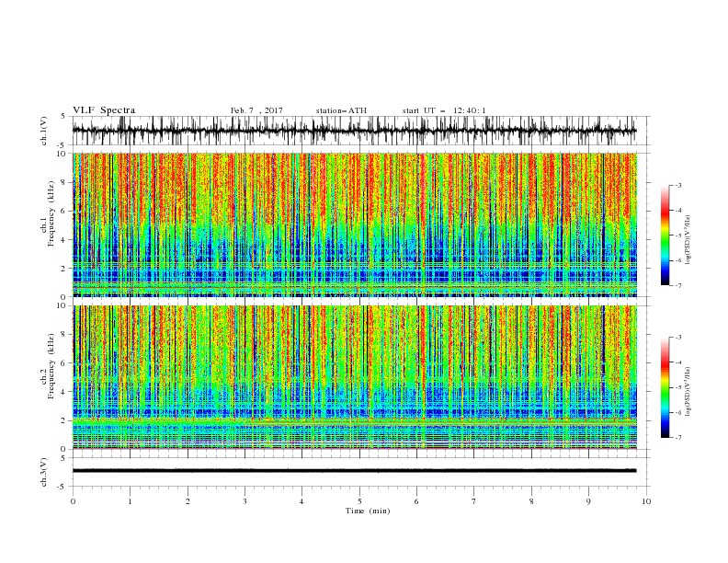Click the "start UT = 12:40:1" header text

(444, 110)
